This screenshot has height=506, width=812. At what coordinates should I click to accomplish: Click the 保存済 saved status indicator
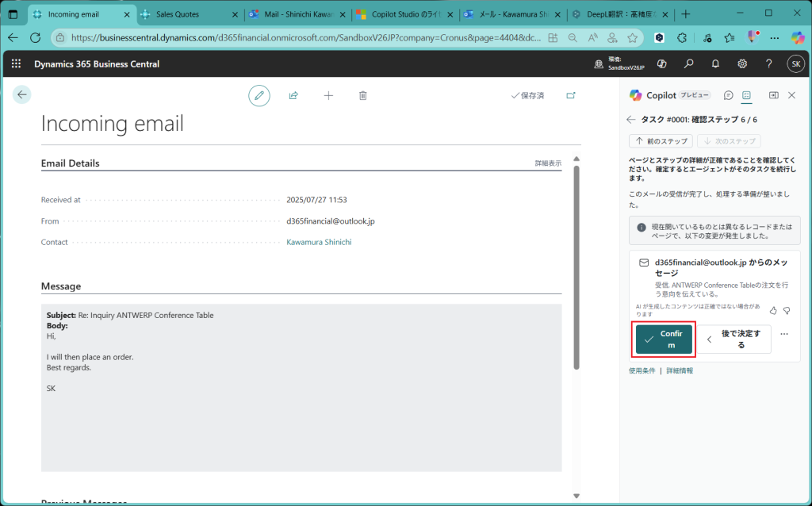click(527, 96)
